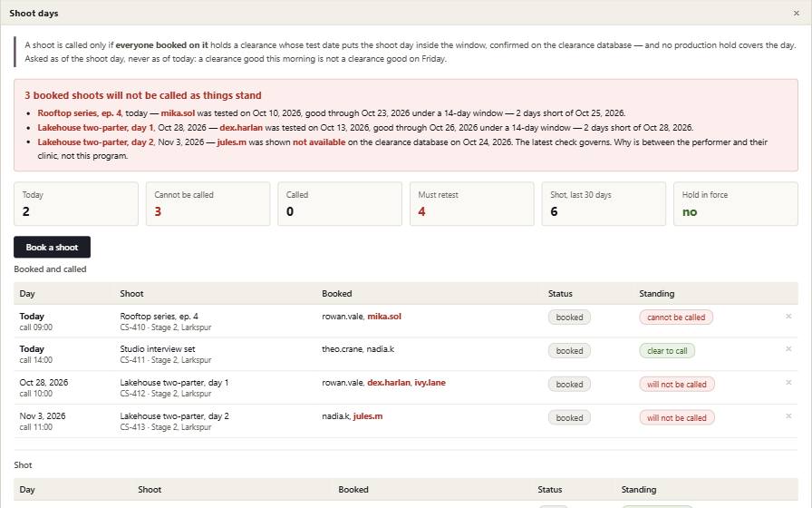
Task: Click the Called summary card
Action: point(340,204)
